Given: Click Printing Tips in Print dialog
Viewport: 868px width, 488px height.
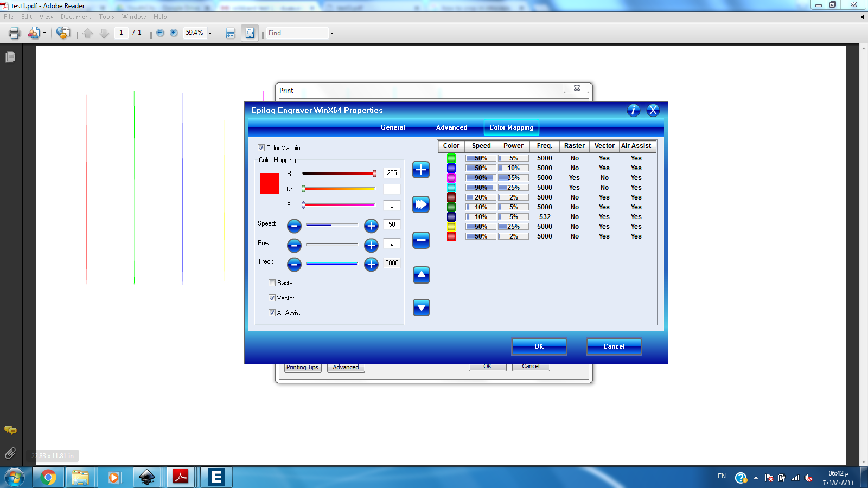Looking at the screenshot, I should point(303,368).
